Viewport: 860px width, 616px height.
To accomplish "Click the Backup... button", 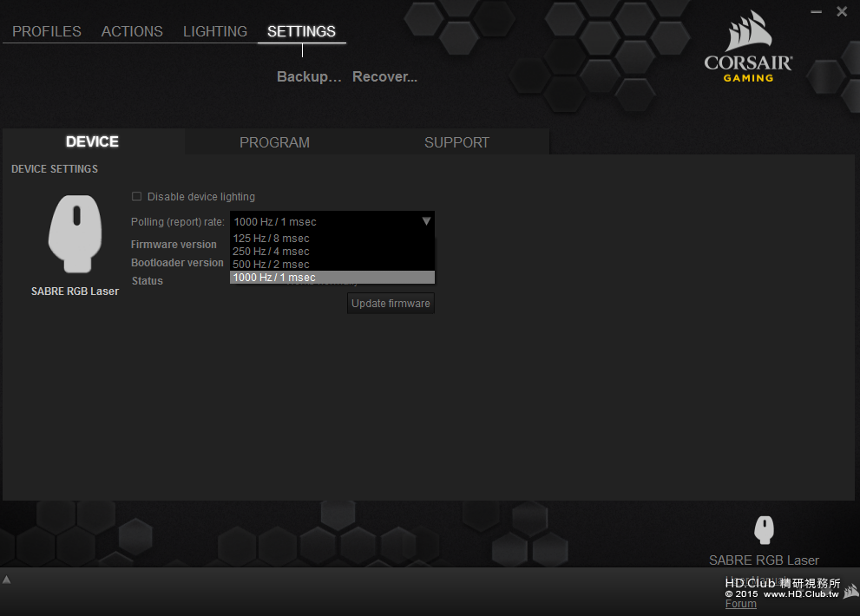I will coord(309,76).
